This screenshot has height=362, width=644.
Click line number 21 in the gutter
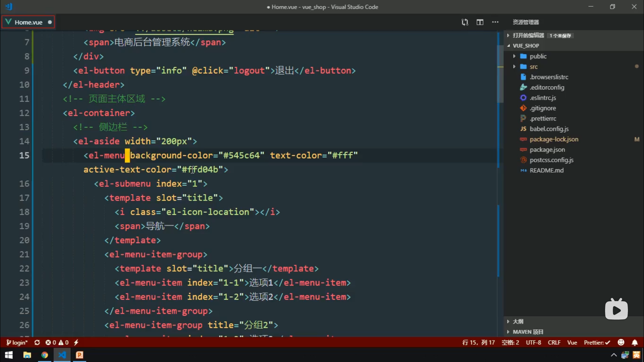click(x=24, y=254)
